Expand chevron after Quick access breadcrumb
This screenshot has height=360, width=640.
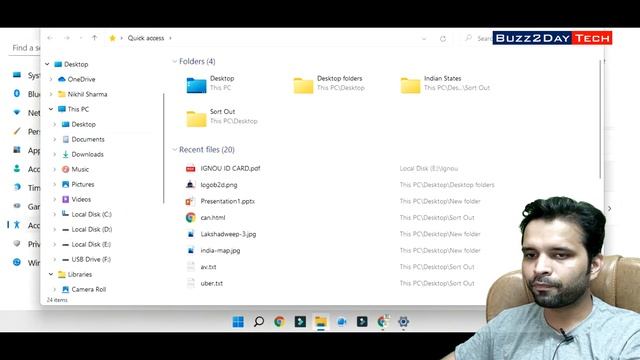(x=171, y=38)
